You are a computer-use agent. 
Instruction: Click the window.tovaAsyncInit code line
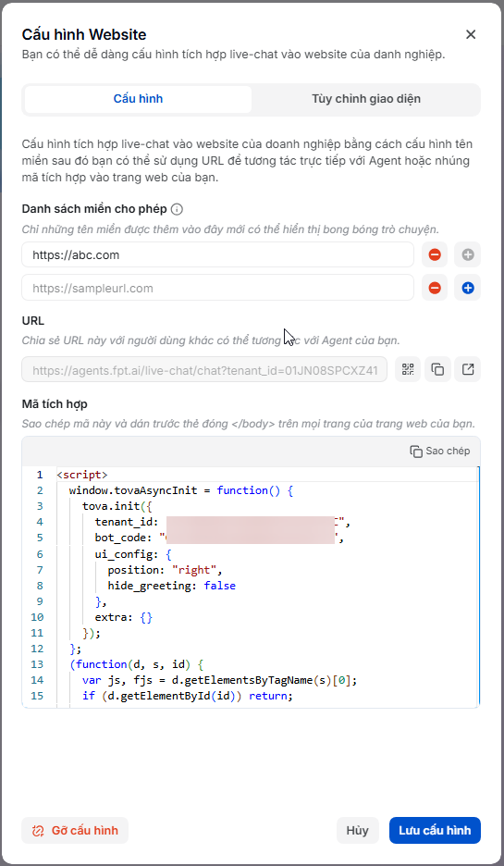(180, 490)
